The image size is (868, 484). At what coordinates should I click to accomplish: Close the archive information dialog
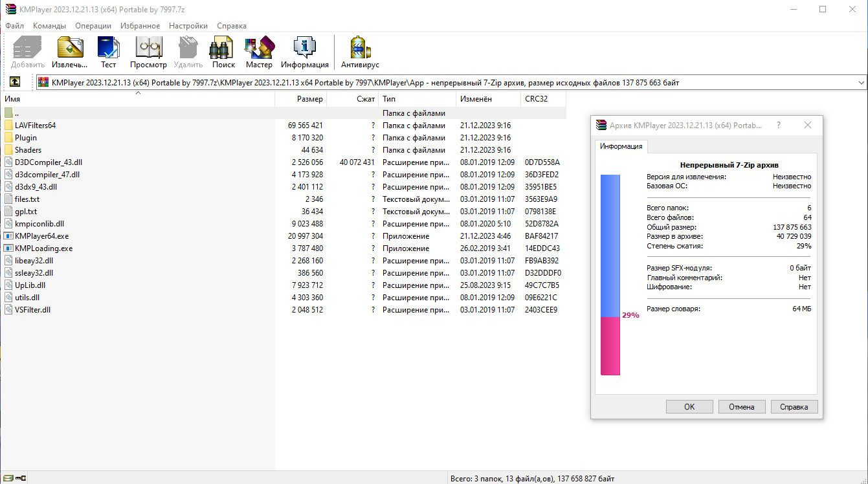(808, 125)
